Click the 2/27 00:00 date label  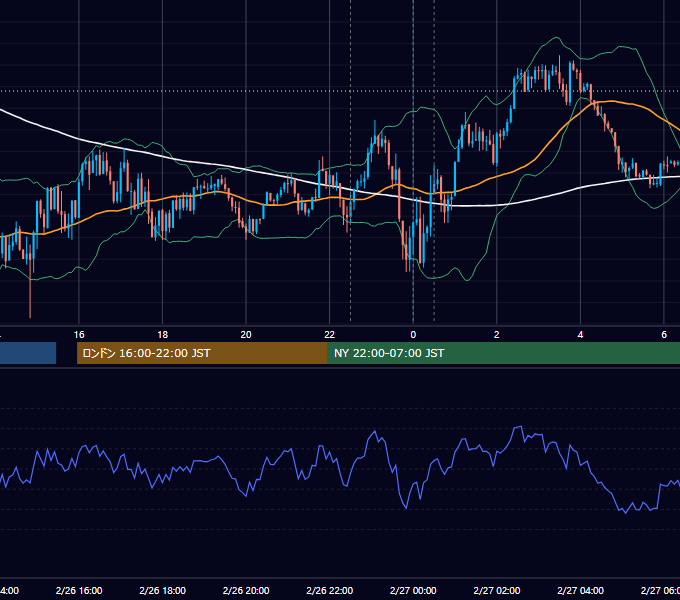(x=413, y=590)
